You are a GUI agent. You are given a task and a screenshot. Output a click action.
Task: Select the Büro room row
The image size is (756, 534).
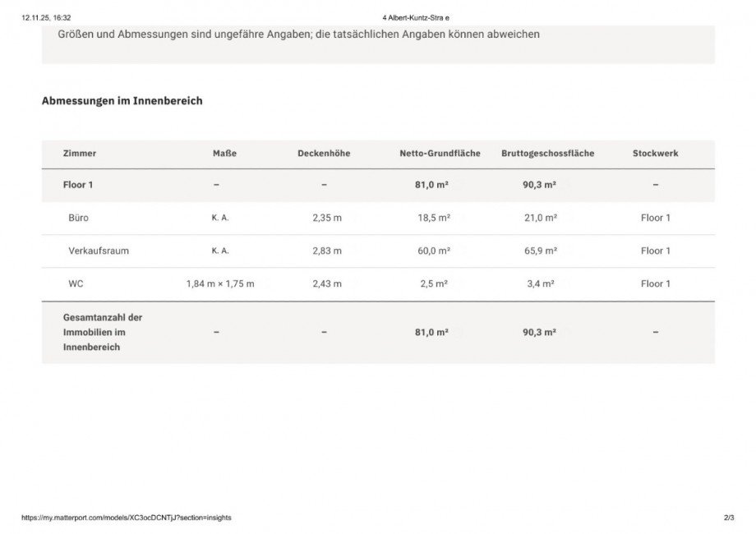tap(378, 218)
